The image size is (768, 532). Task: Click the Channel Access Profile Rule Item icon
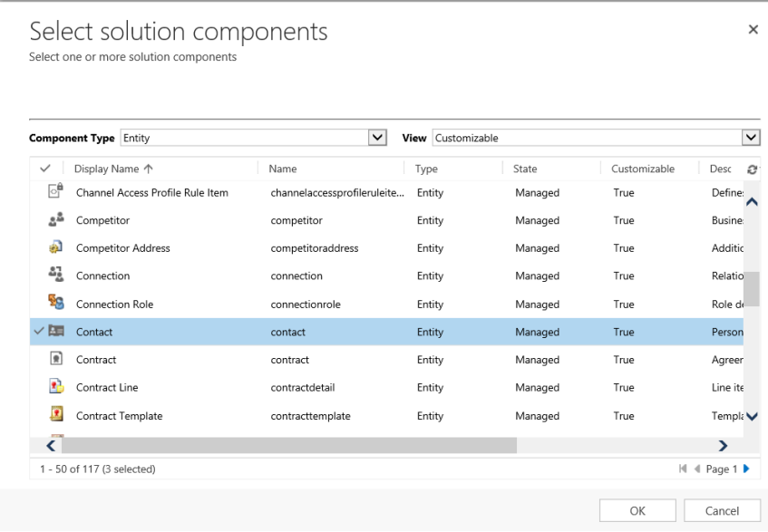(x=56, y=192)
